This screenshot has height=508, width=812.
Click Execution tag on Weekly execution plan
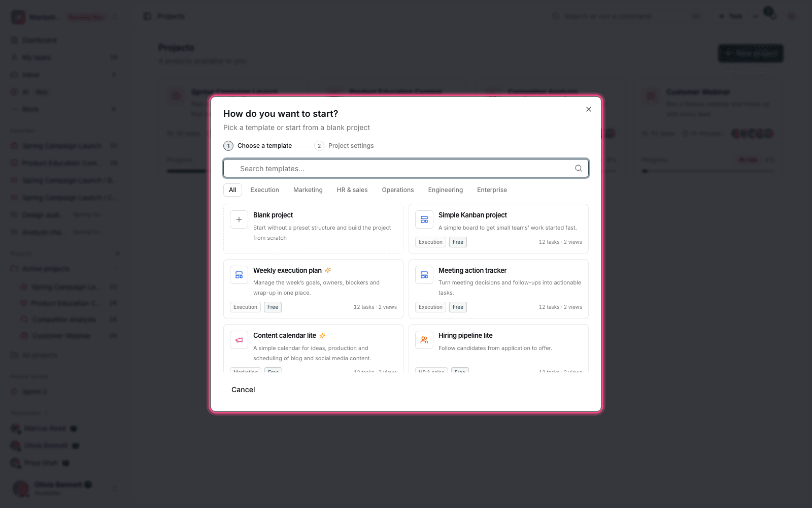pos(245,307)
